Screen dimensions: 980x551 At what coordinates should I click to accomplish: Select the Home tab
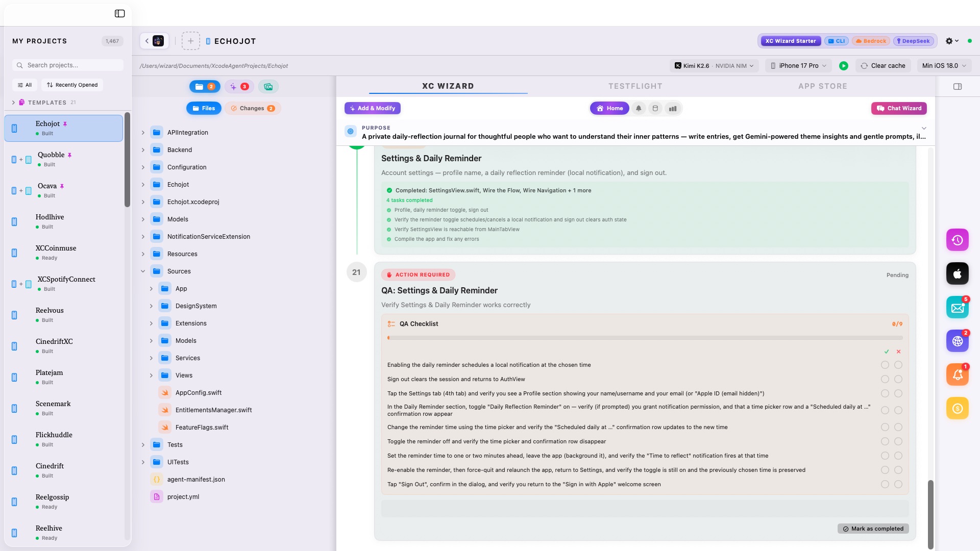609,108
